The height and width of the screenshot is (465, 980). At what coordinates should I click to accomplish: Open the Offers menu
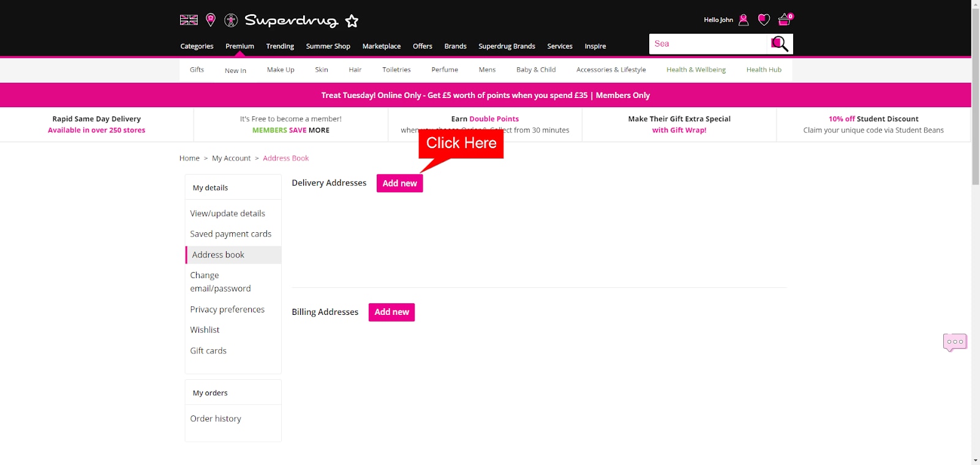[423, 46]
